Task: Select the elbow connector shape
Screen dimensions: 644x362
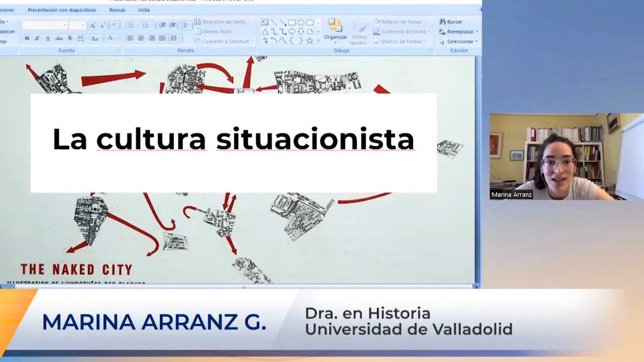Action: click(274, 31)
